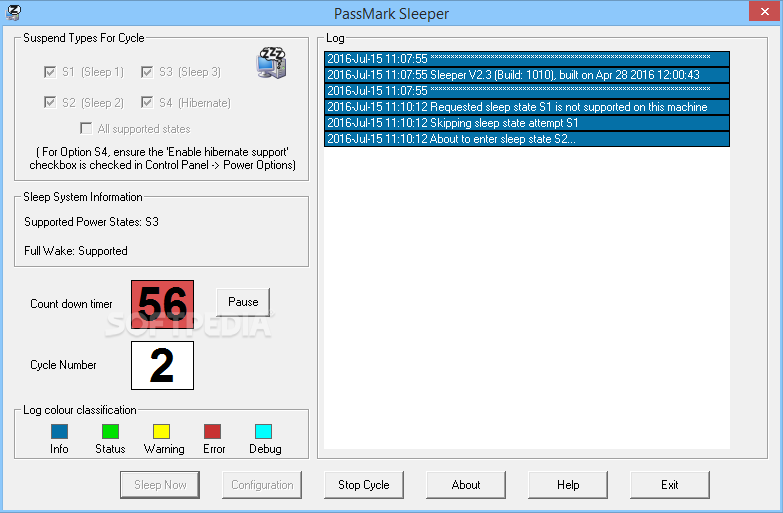The image size is (783, 513).
Task: Click the Cycle Number display box
Action: (x=162, y=365)
